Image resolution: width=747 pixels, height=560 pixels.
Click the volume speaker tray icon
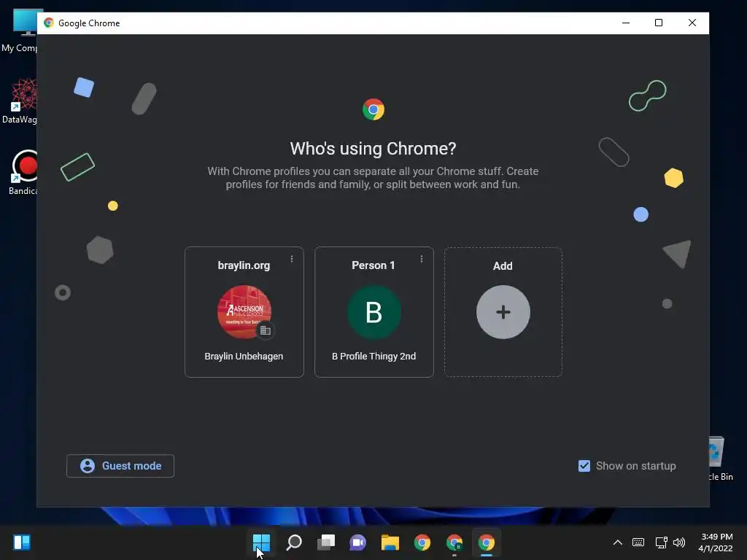[x=679, y=542]
